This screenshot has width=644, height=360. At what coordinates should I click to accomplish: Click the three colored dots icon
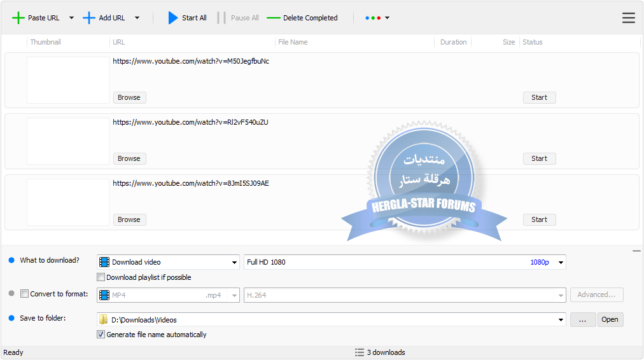(x=373, y=18)
